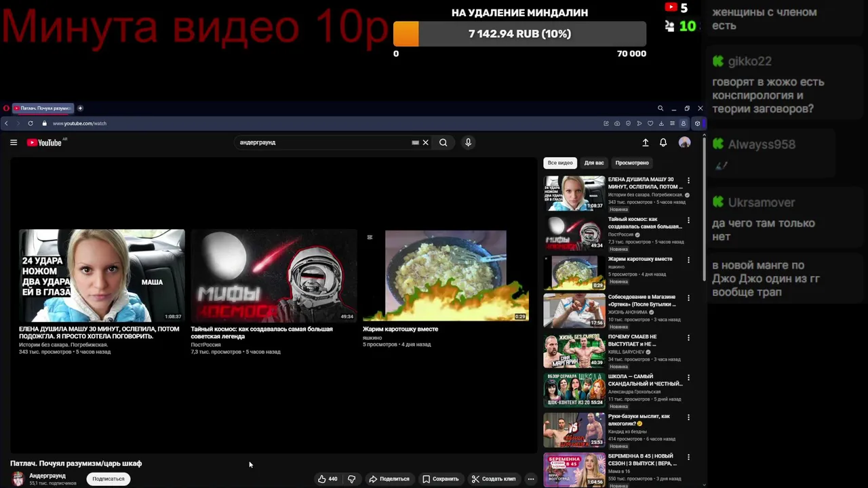Select the Для вас filter chip
The image size is (868, 488).
[x=594, y=163]
